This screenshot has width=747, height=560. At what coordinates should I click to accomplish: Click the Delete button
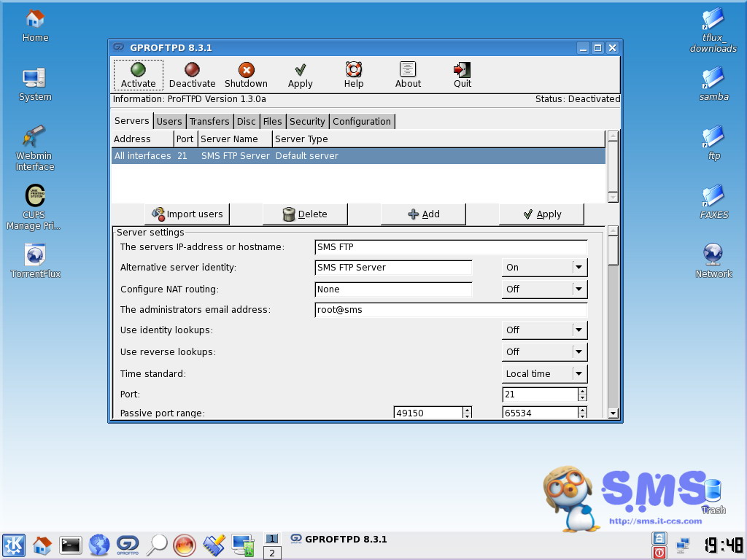pyautogui.click(x=305, y=214)
